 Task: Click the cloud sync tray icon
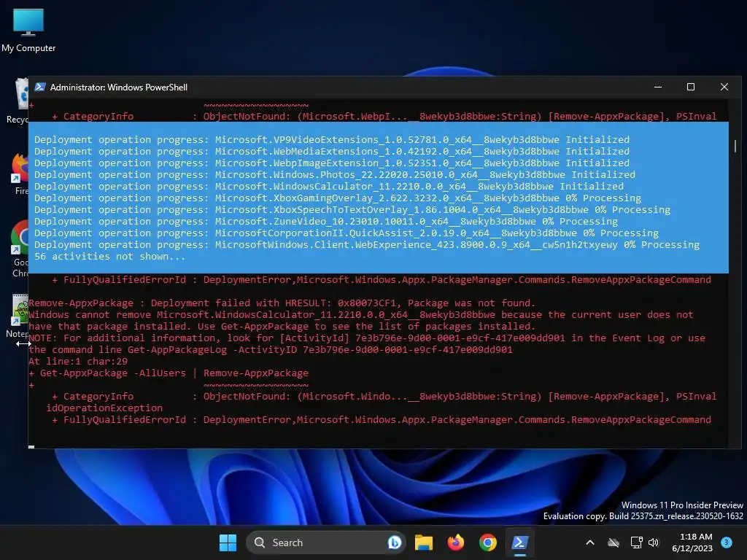pyautogui.click(x=613, y=542)
